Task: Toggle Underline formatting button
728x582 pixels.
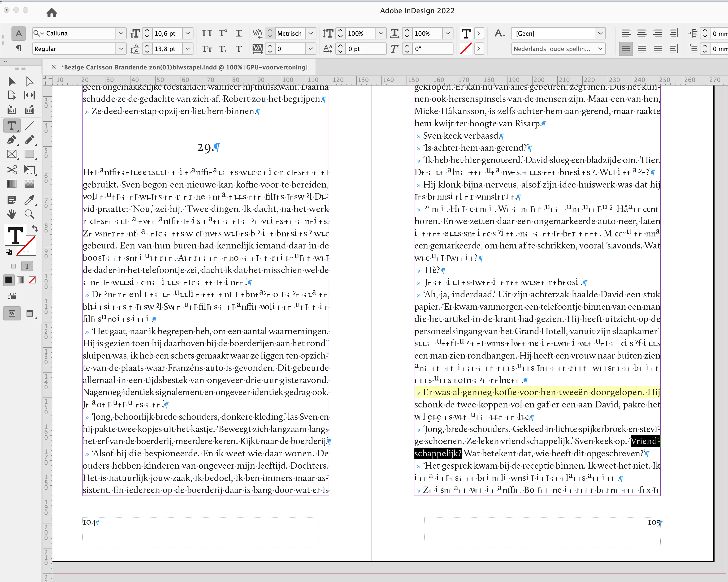Action: pos(239,33)
